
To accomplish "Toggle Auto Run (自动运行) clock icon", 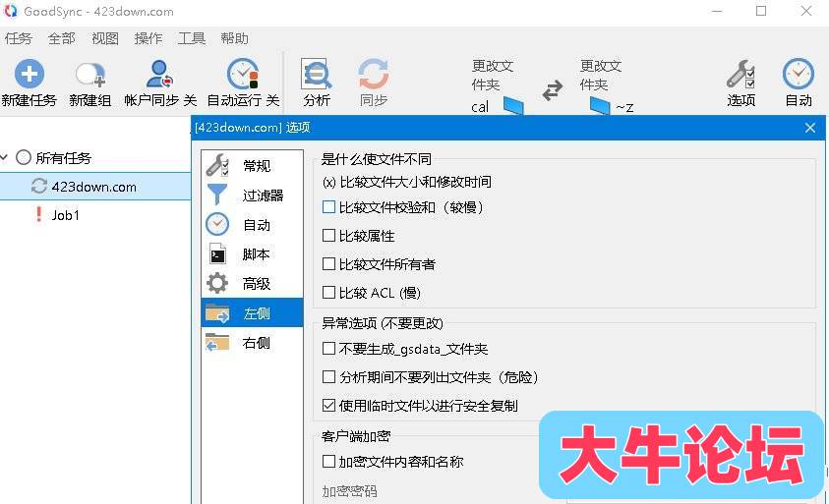I will tap(243, 74).
